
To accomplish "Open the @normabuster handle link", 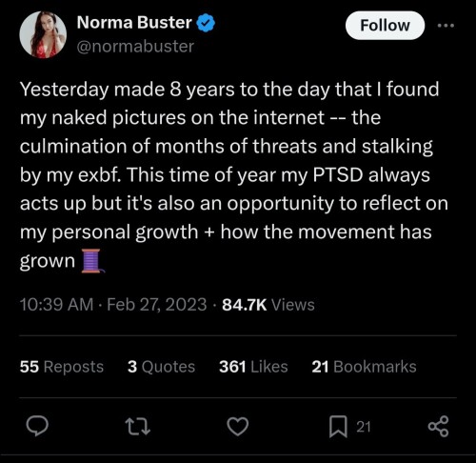I will (135, 47).
